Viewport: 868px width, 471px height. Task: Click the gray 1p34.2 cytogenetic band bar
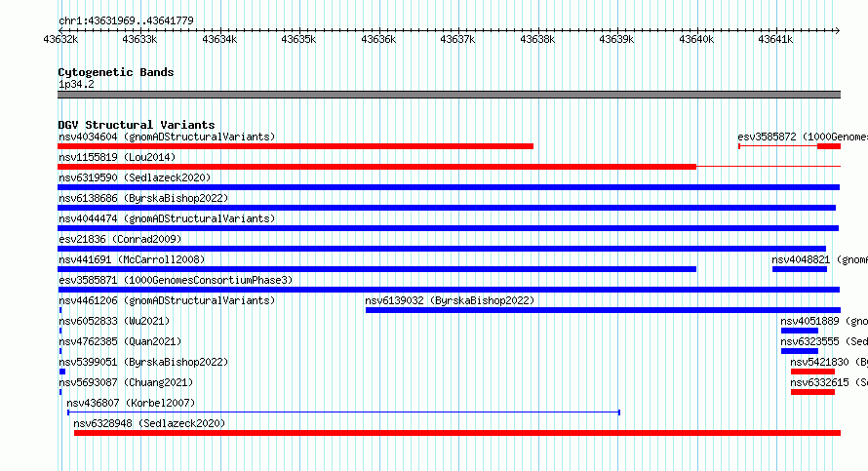[x=449, y=95]
